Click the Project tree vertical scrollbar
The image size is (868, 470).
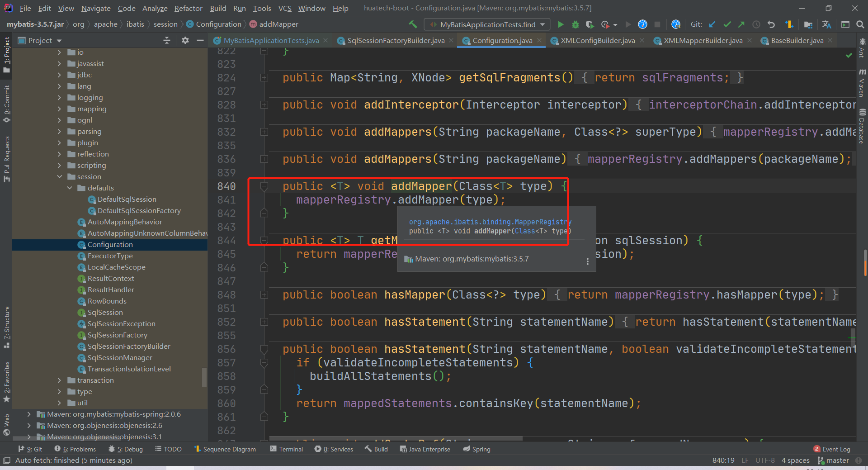pos(204,377)
